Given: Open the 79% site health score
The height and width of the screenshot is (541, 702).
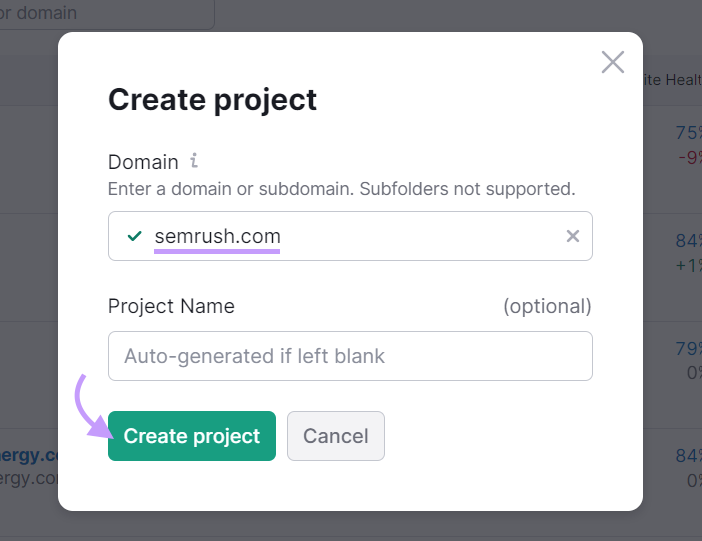Looking at the screenshot, I should point(688,348).
